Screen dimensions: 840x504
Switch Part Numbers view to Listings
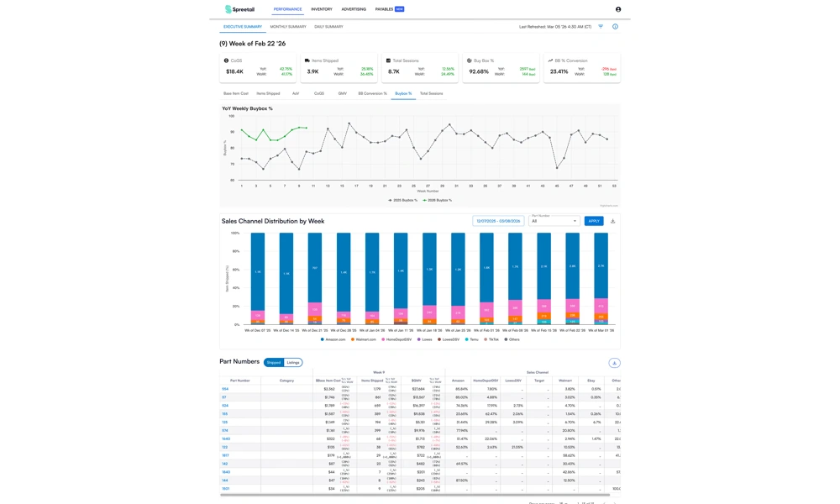point(293,363)
